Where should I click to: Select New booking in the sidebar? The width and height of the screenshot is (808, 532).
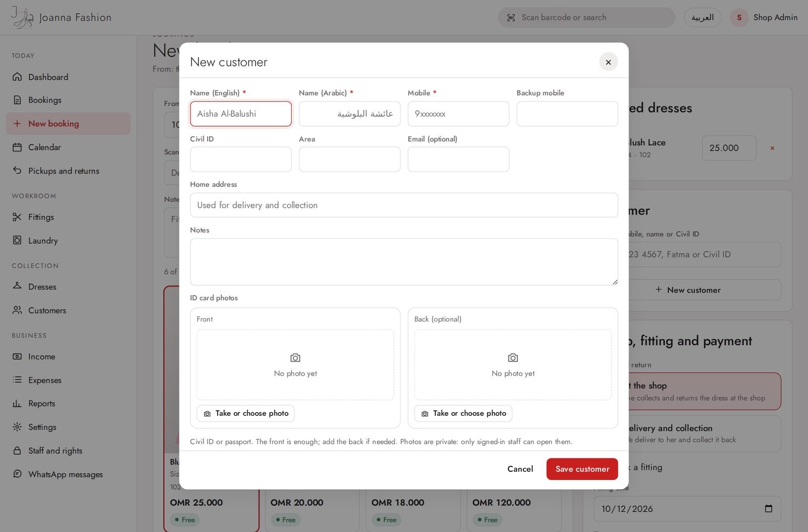tap(68, 124)
